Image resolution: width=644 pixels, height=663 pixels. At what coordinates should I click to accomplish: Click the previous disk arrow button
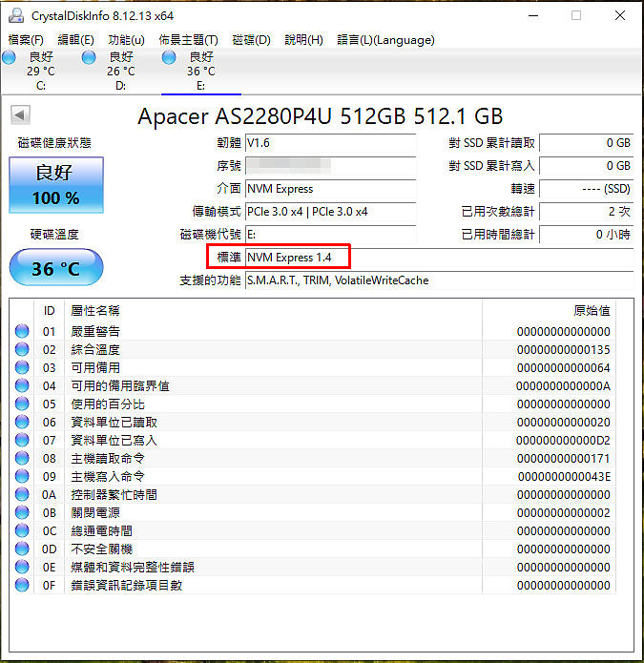(x=20, y=114)
